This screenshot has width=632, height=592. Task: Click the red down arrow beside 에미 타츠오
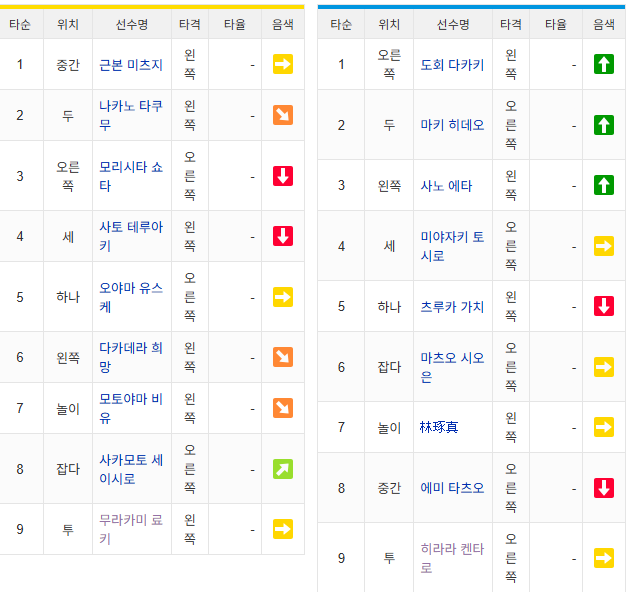604,488
